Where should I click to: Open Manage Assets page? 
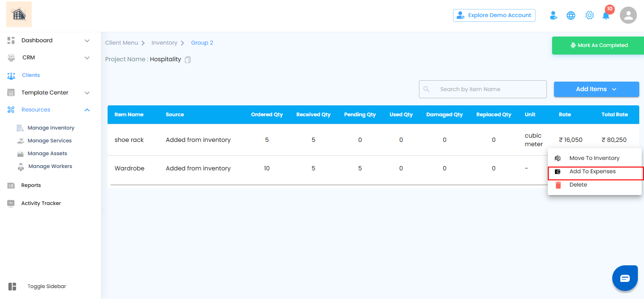point(47,154)
